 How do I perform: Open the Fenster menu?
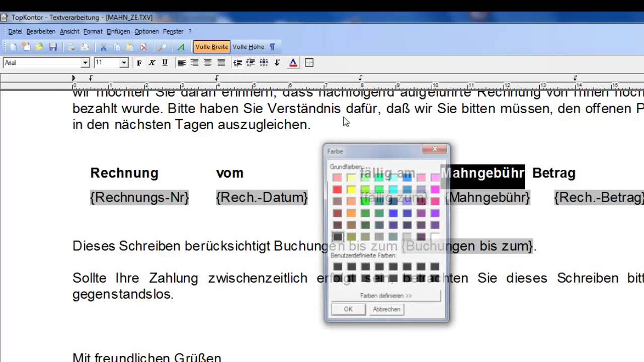(x=173, y=31)
